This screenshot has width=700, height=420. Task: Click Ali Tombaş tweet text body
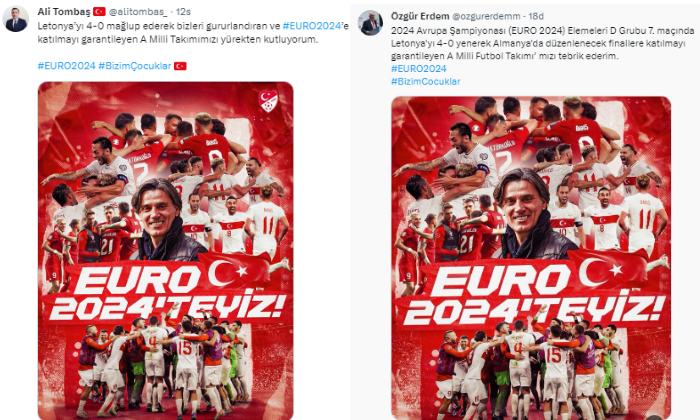point(193,33)
